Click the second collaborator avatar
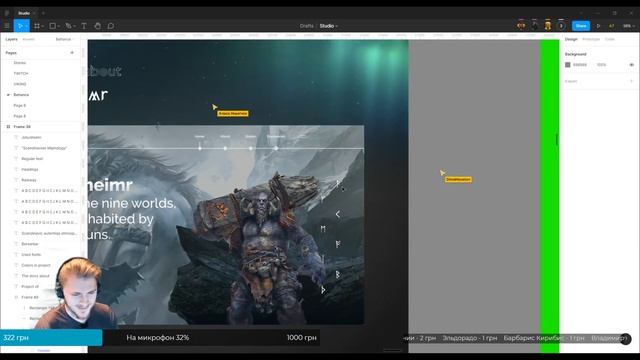The width and height of the screenshot is (640, 360). pos(534,25)
